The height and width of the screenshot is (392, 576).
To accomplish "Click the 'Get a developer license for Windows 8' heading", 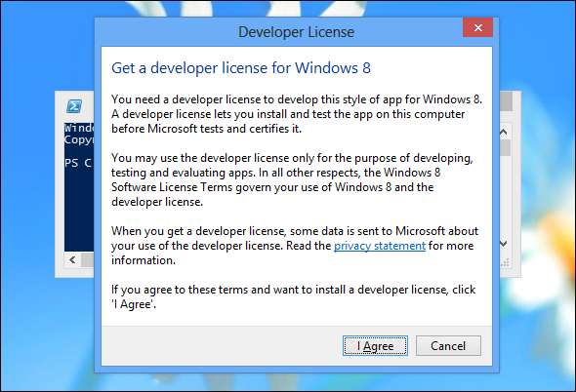I will (x=241, y=68).
